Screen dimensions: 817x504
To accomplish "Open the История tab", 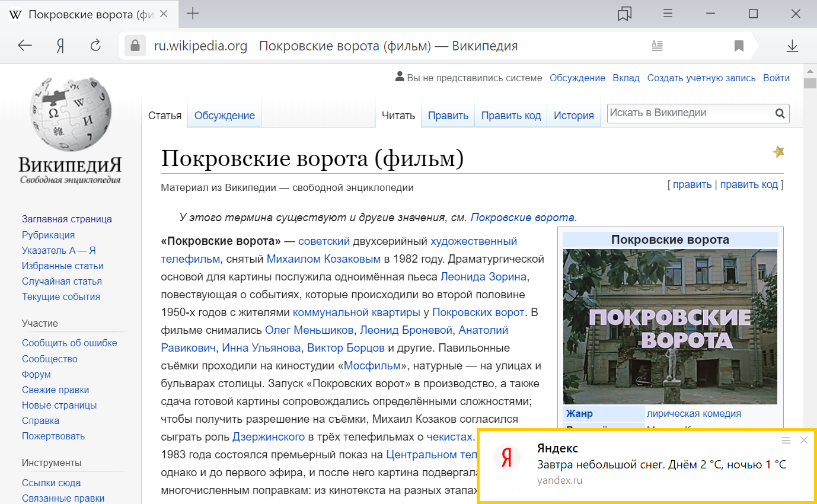I will [x=574, y=116].
